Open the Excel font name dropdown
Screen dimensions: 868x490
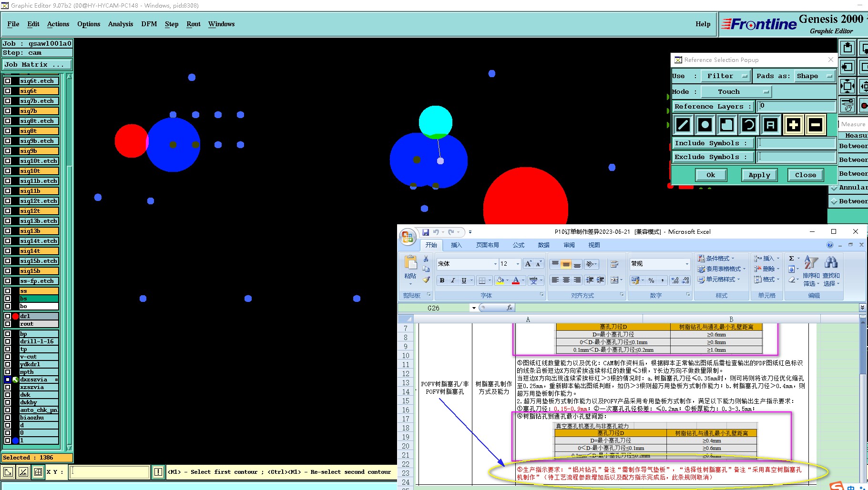pyautogui.click(x=495, y=264)
